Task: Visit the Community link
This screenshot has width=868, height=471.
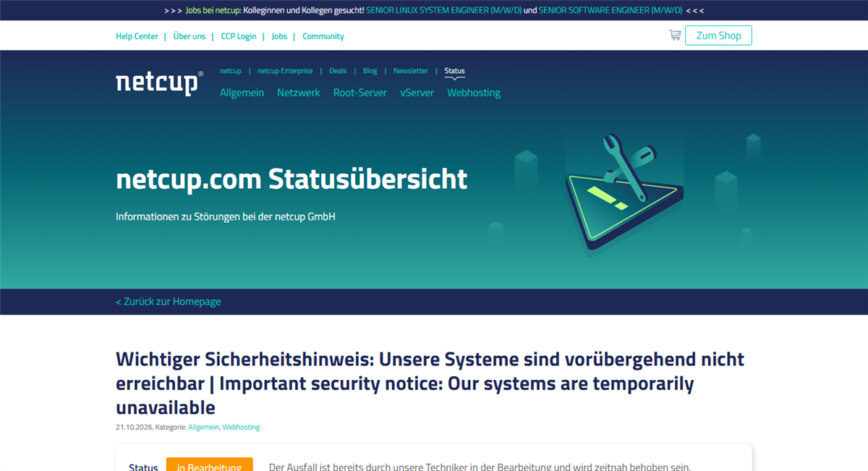Action: pyautogui.click(x=323, y=36)
